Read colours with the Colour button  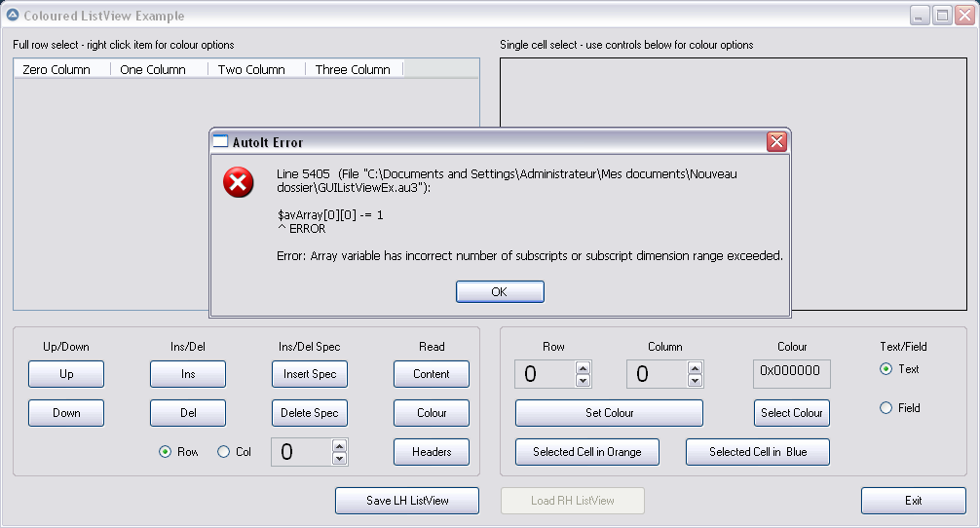coord(432,413)
